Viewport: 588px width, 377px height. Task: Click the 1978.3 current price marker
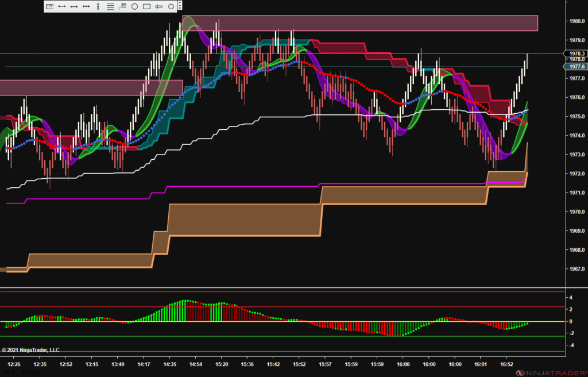click(x=576, y=53)
